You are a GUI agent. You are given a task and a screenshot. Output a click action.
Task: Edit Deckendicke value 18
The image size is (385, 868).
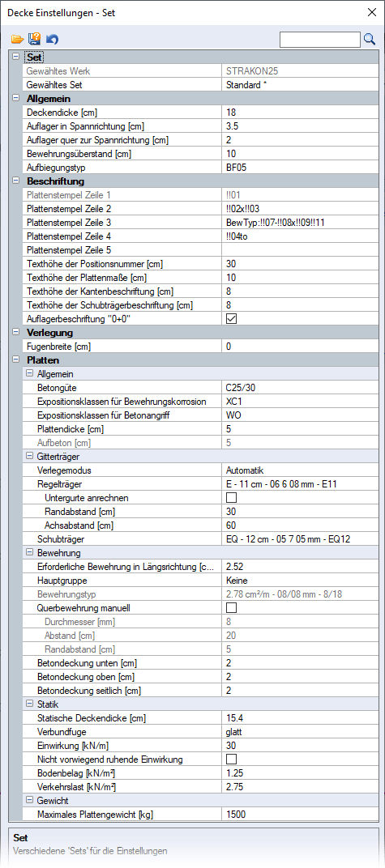pos(298,113)
